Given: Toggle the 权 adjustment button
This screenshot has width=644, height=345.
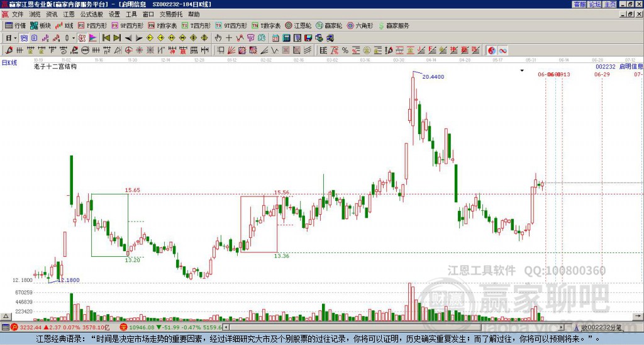Looking at the screenshot, I should click(82, 38).
